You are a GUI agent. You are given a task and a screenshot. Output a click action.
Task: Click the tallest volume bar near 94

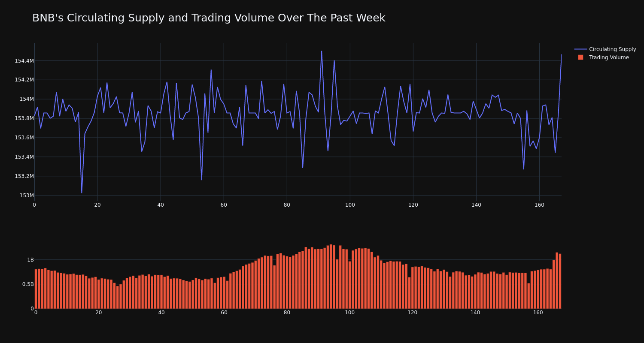pos(331,277)
